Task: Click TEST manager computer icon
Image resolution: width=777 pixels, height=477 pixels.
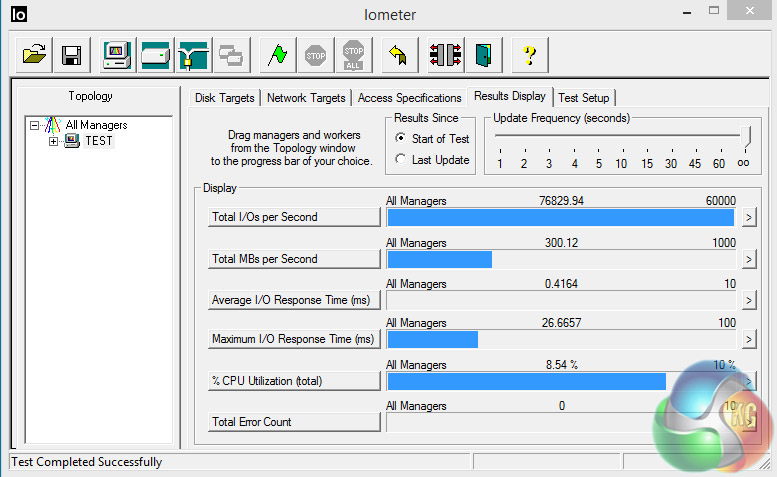Action: pyautogui.click(x=72, y=141)
